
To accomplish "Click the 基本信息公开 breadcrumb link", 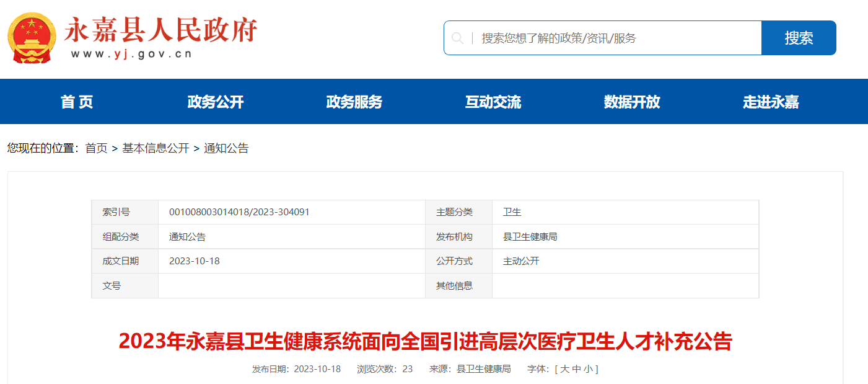I will (x=156, y=148).
